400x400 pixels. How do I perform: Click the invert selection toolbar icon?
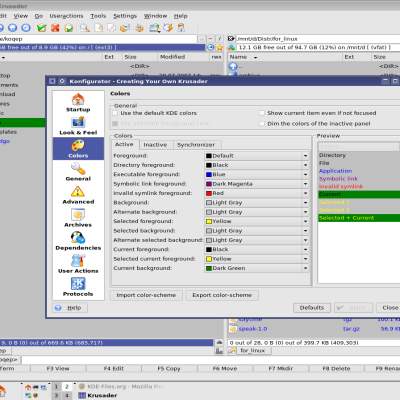(x=69, y=28)
